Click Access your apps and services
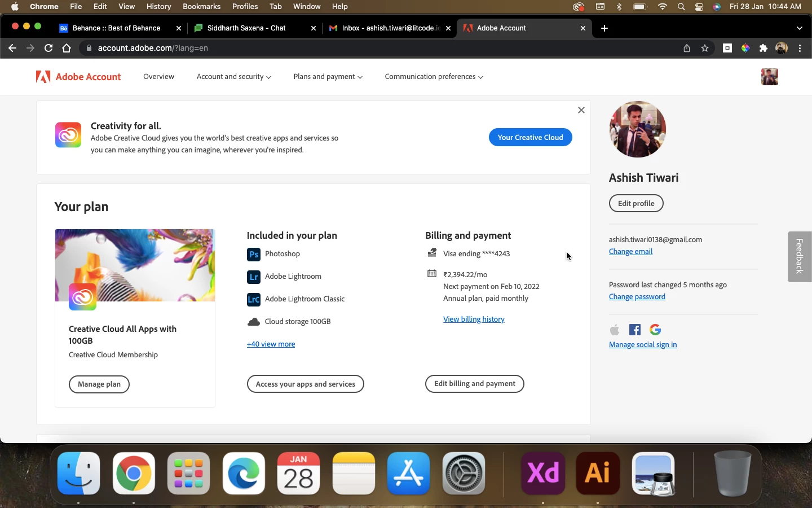 tap(306, 384)
